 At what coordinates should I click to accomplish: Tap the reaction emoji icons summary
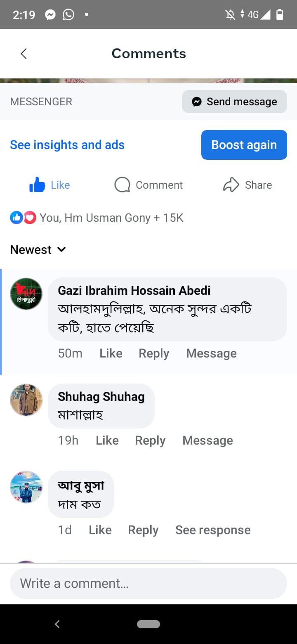[x=23, y=218]
